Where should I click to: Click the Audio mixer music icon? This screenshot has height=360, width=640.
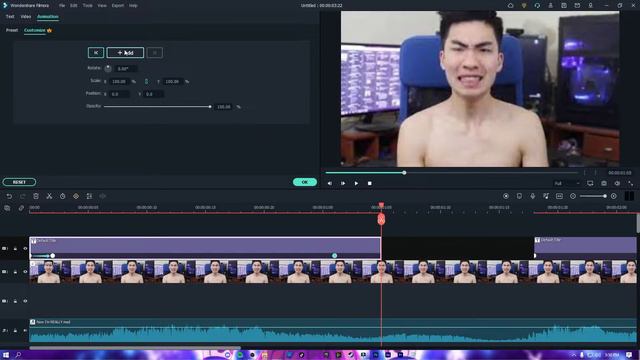(546, 196)
